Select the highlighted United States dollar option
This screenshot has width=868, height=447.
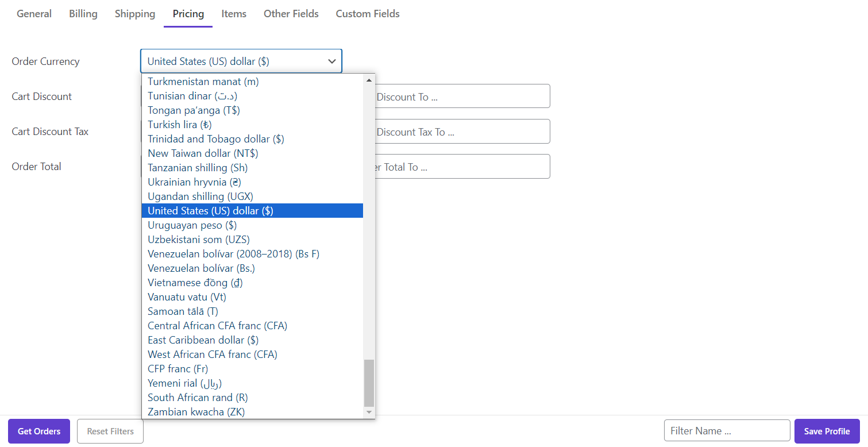coord(210,211)
